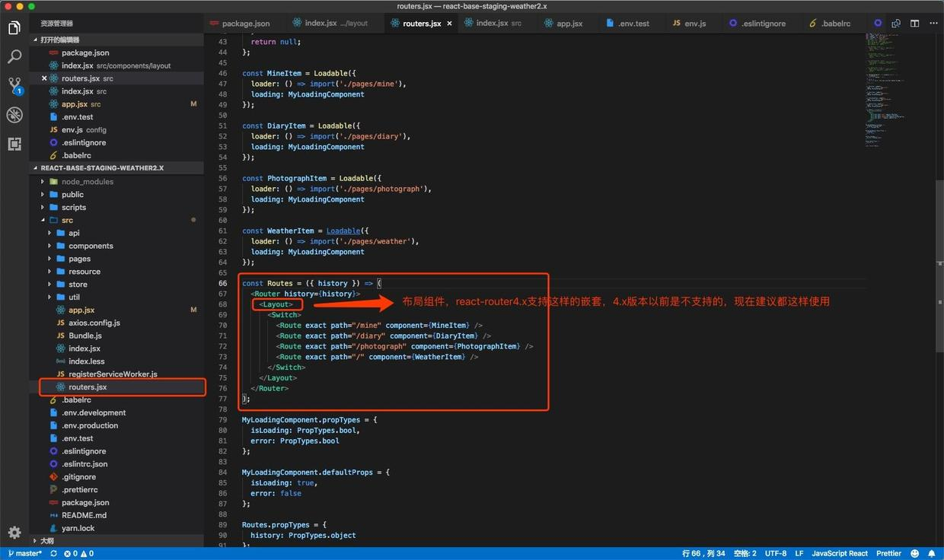Switch to the index.jsx src tab
Image resolution: width=944 pixels, height=560 pixels.
[x=498, y=24]
